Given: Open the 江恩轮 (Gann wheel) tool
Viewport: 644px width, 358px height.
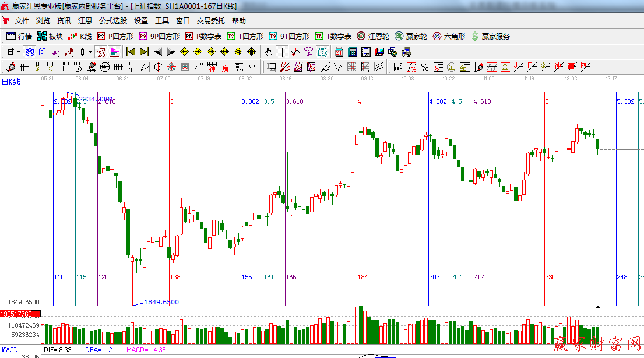Looking at the screenshot, I should point(373,36).
